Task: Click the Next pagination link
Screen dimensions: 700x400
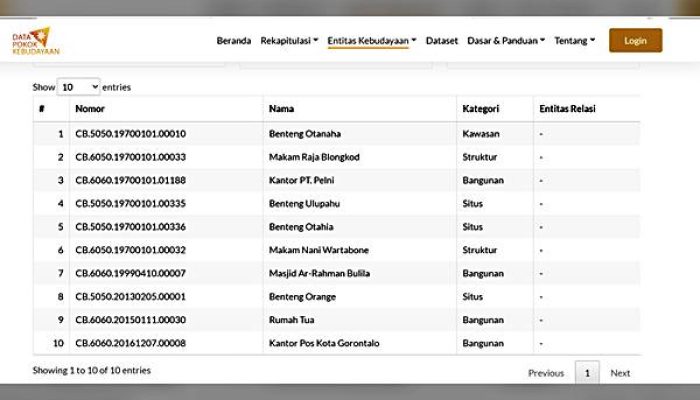Action: [x=620, y=373]
